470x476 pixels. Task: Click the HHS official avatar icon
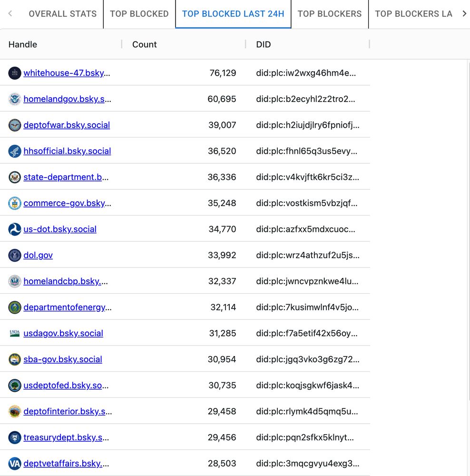click(x=15, y=151)
